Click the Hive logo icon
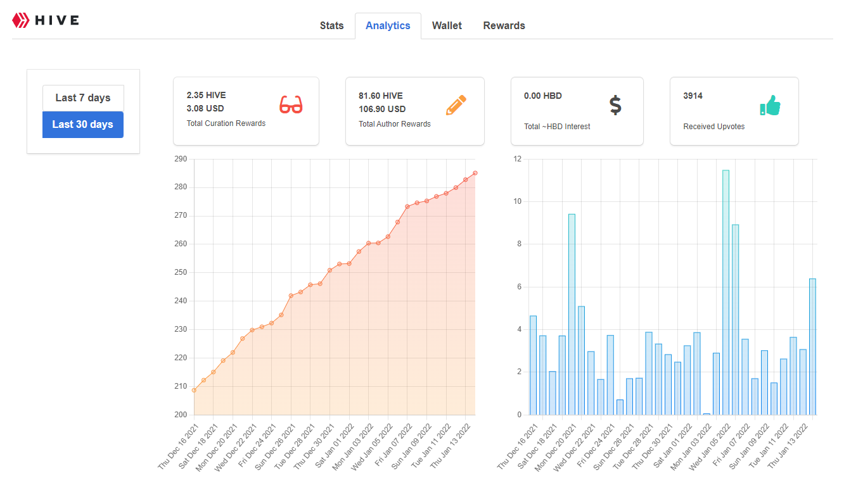The height and width of the screenshot is (504, 844). click(20, 20)
